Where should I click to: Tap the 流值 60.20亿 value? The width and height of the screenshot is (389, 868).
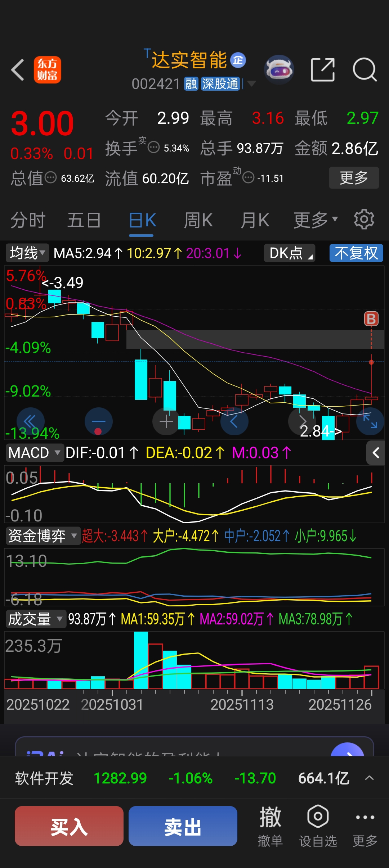coord(166,178)
